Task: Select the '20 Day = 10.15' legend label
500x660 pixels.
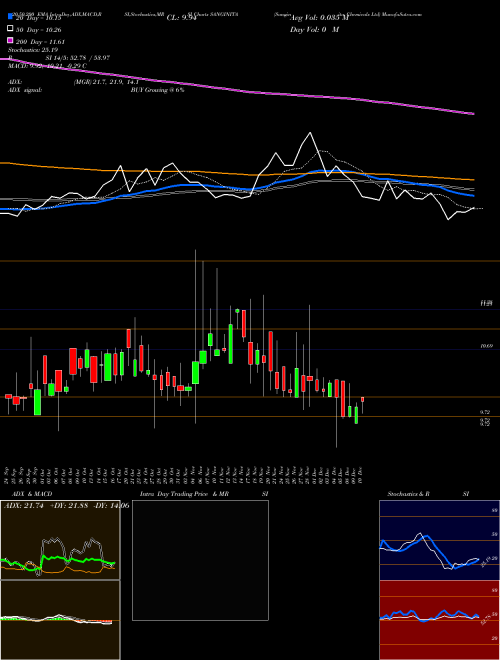Action: pyautogui.click(x=41, y=18)
